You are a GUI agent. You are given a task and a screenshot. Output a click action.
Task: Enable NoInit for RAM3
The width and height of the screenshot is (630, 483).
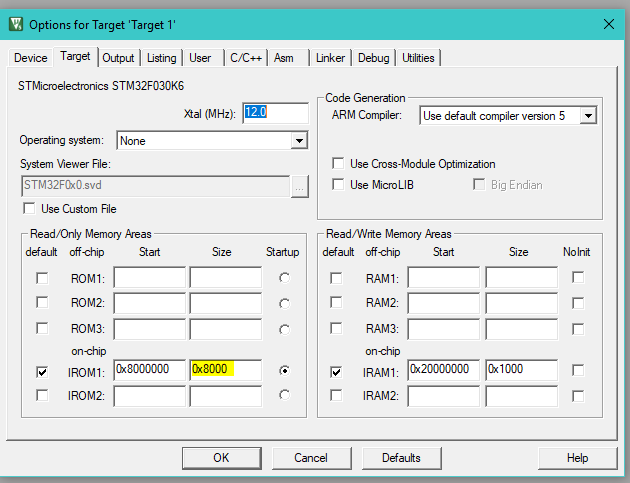(578, 329)
